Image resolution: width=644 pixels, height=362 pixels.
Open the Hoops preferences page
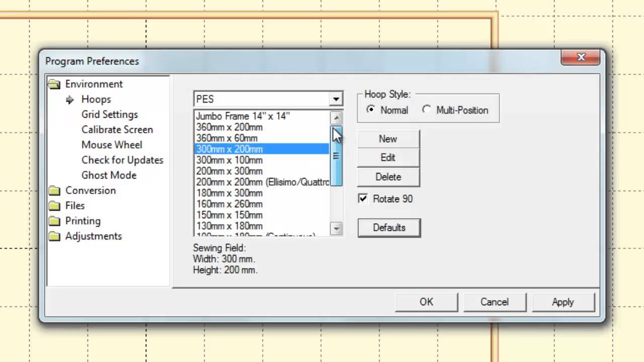click(96, 99)
